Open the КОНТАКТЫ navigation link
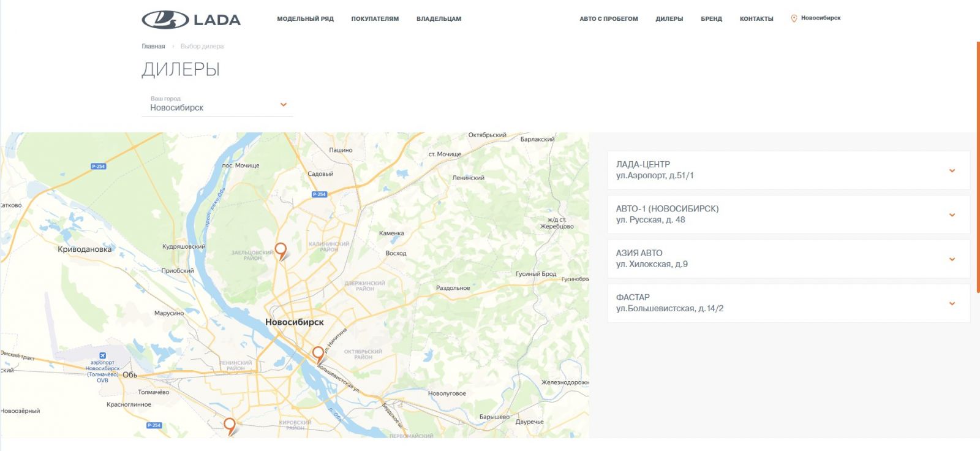980x451 pixels. tap(756, 19)
